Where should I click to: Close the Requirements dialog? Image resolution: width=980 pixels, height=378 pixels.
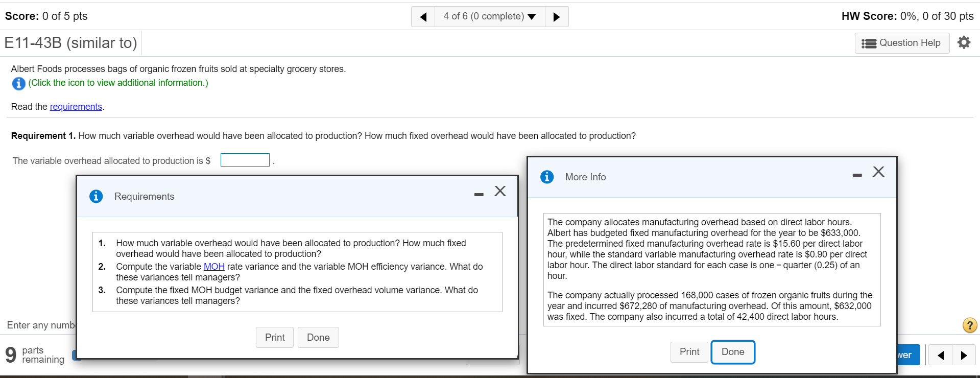pyautogui.click(x=500, y=191)
